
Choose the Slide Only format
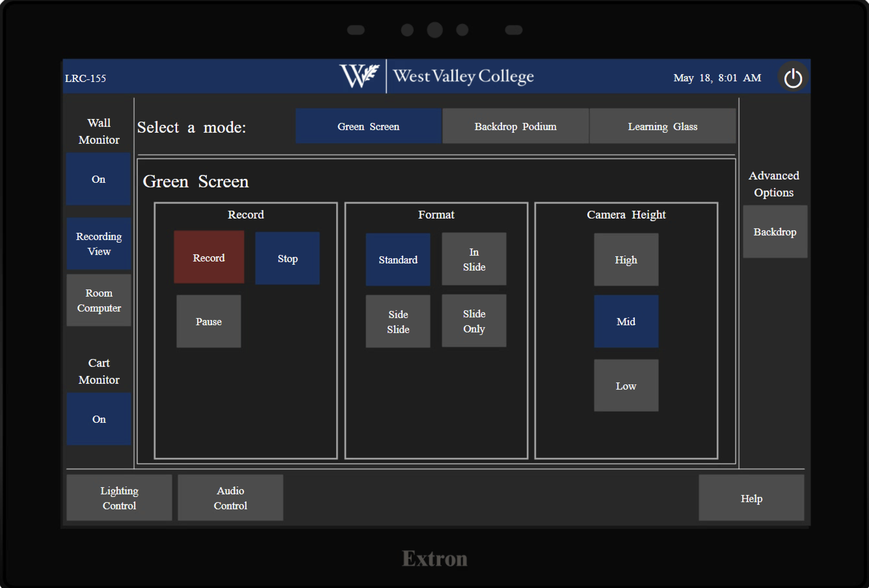coord(474,321)
